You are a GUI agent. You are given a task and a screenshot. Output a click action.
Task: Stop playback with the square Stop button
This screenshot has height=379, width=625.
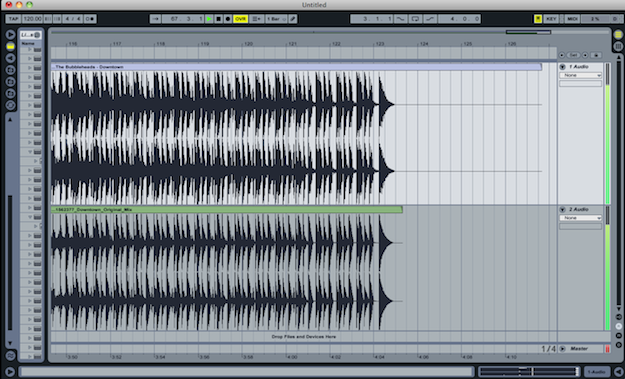[218, 19]
